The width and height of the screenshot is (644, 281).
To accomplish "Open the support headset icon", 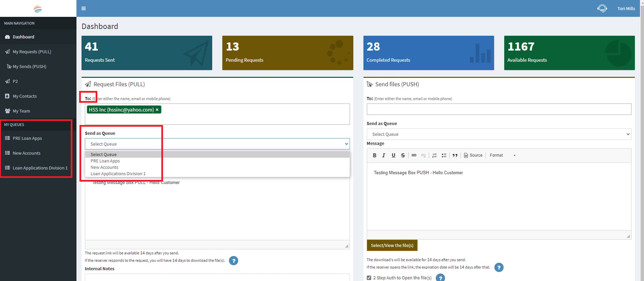I will pos(602,8).
